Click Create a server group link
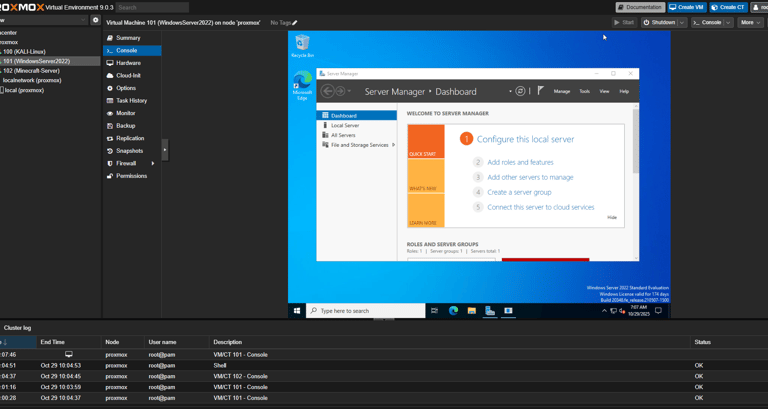The image size is (768, 409). coord(519,192)
